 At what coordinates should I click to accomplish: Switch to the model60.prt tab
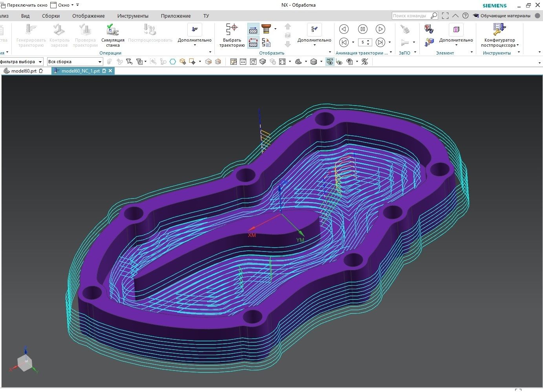(x=24, y=71)
